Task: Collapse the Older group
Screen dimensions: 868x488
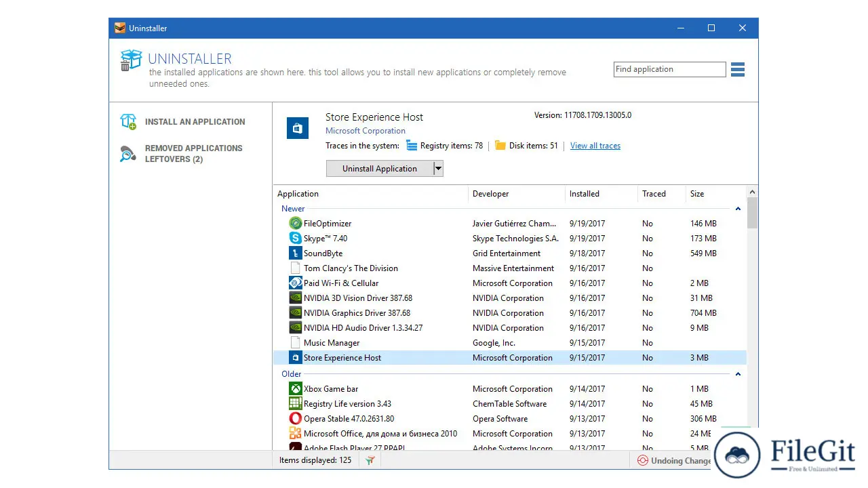Action: [x=738, y=374]
